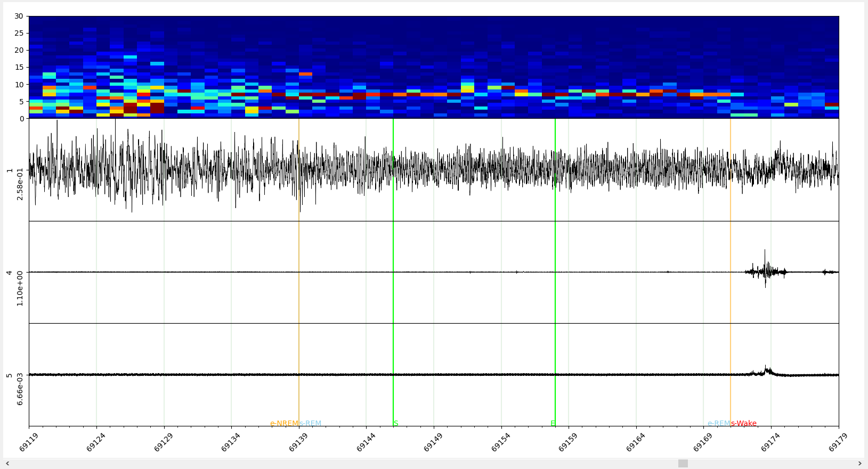Screen dimensions: 868x469
Task: Click the x-axis tick label 69129
Action: (x=164, y=442)
